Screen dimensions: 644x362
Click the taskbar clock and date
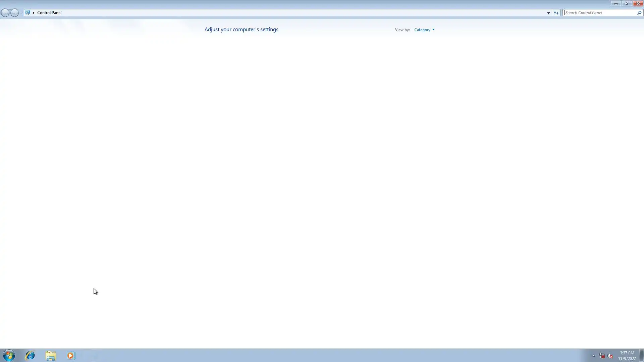coord(627,355)
